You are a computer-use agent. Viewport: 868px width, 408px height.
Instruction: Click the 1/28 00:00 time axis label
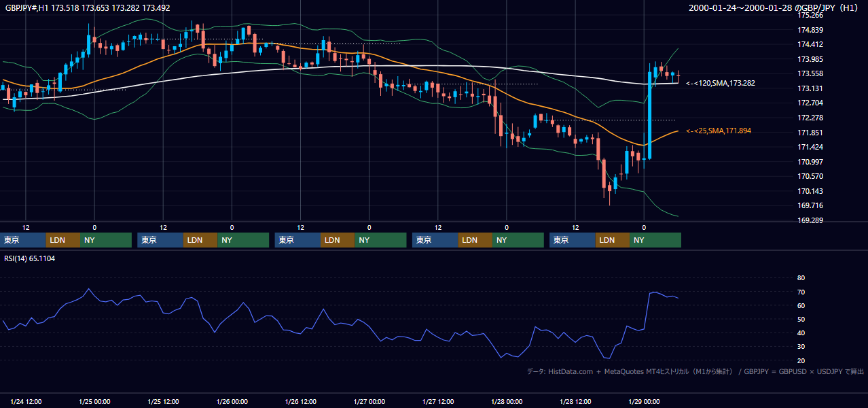[507, 402]
